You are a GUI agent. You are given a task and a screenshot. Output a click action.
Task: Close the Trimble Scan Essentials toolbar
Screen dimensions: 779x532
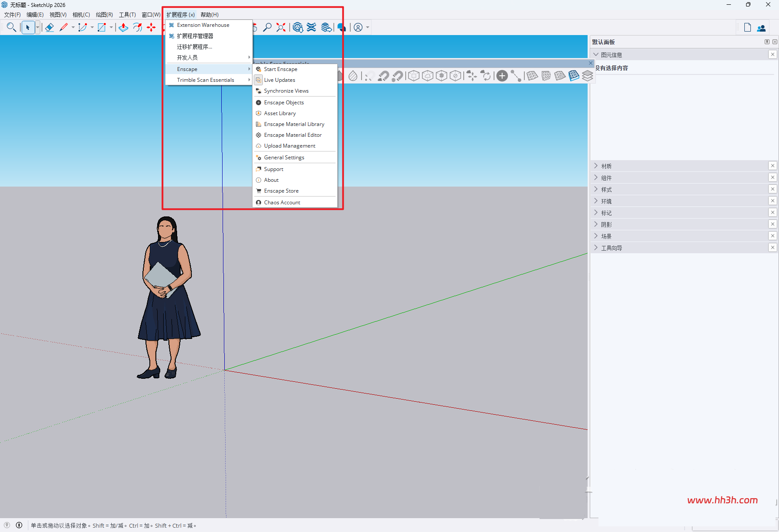tap(591, 63)
